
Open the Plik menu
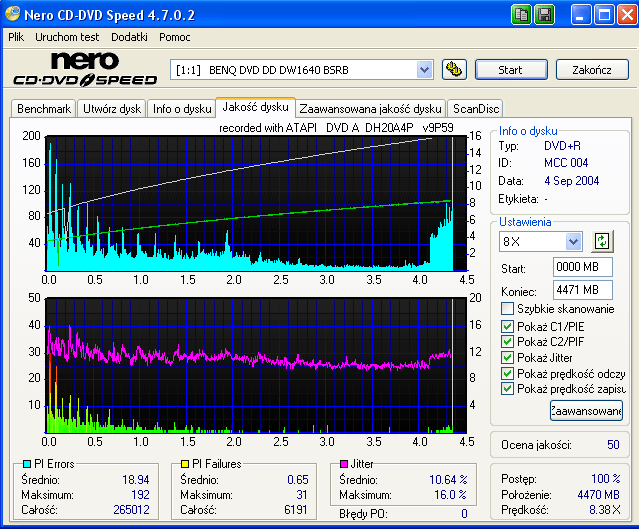(x=16, y=37)
